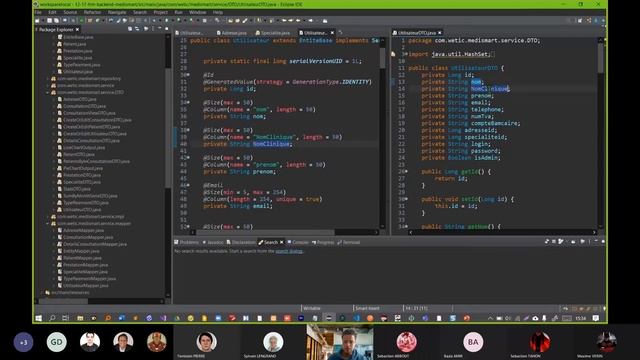Collapse getId method fold at line 26
Viewport: 640px width, 360px height.
[406, 171]
